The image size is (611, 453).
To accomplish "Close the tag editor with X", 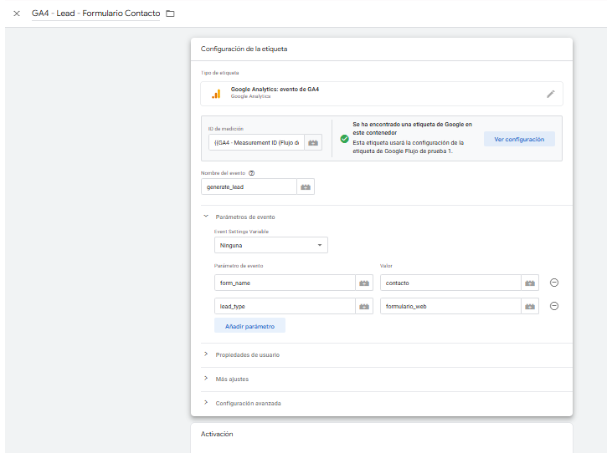I will [16, 13].
